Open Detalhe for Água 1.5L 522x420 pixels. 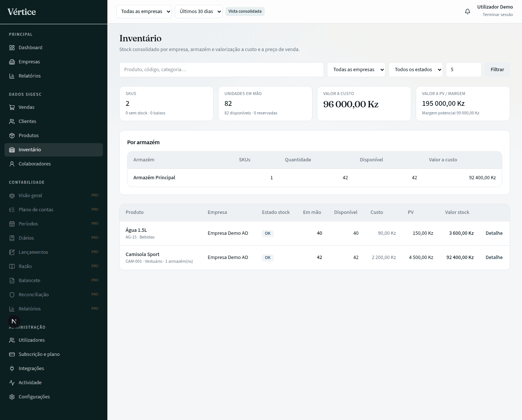(494, 233)
